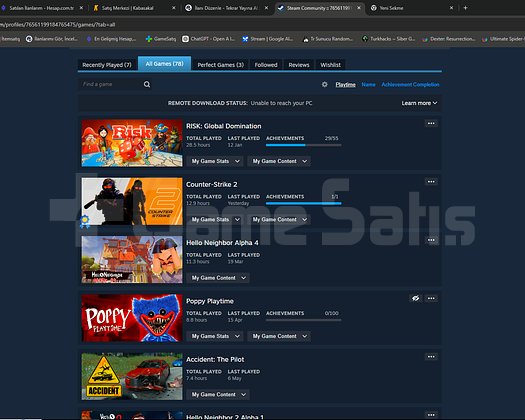The width and height of the screenshot is (525, 420).
Task: Sort games by Playtime
Action: pyautogui.click(x=346, y=84)
